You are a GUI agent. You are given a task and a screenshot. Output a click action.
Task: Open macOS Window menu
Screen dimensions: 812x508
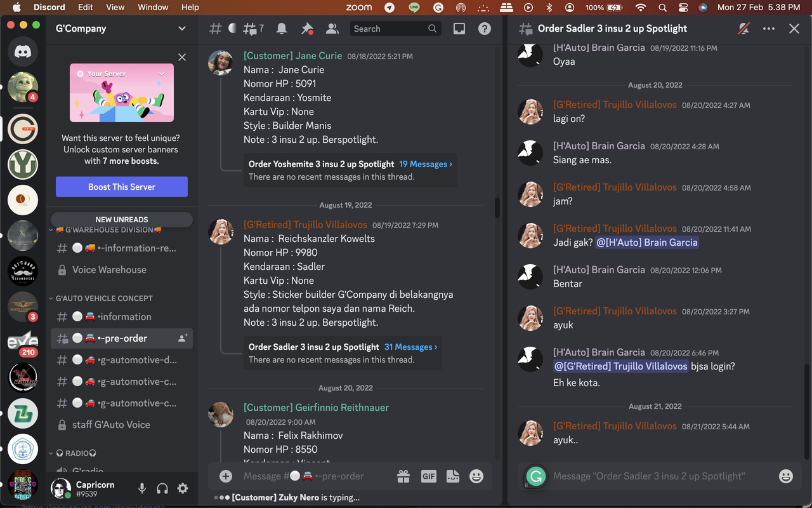tap(153, 7)
